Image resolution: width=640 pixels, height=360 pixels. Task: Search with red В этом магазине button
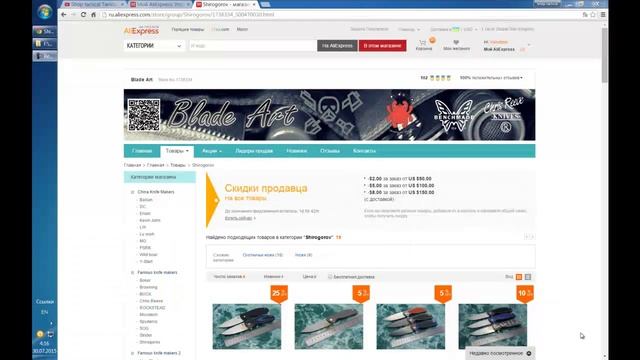(382, 46)
